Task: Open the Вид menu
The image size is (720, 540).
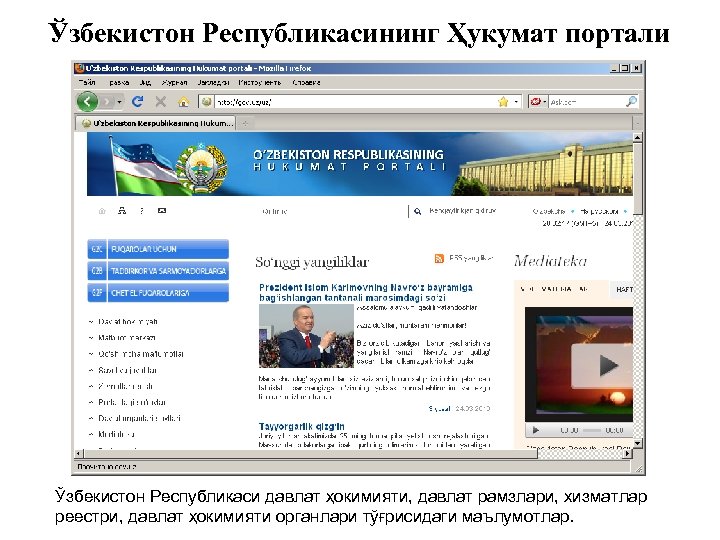Action: click(145, 83)
